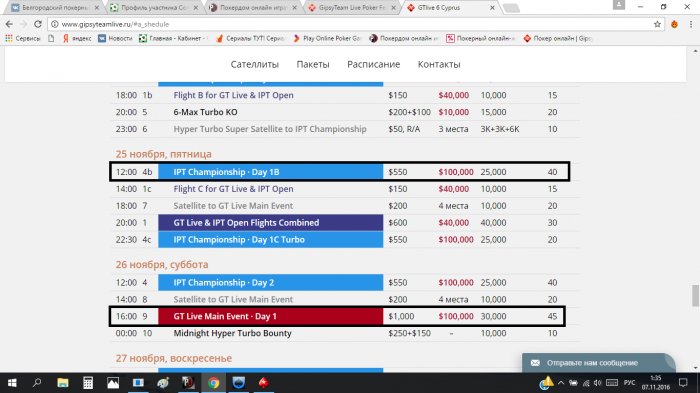The image size is (700, 393).
Task: Open Calculator from taskbar
Action: tap(88, 383)
